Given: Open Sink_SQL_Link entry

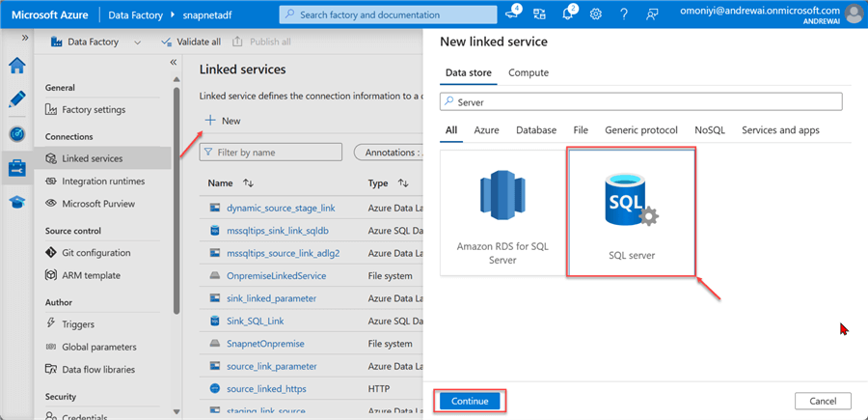Looking at the screenshot, I should [x=256, y=321].
